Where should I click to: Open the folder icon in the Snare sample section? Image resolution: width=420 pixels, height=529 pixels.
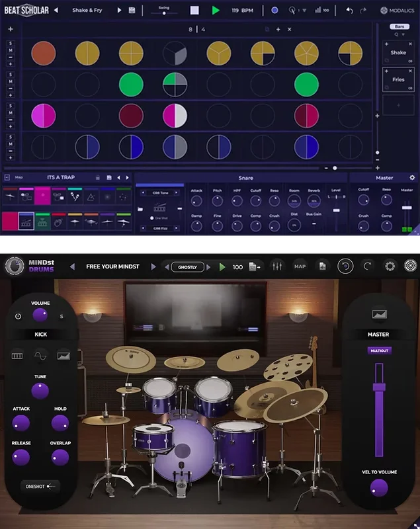tap(140, 209)
